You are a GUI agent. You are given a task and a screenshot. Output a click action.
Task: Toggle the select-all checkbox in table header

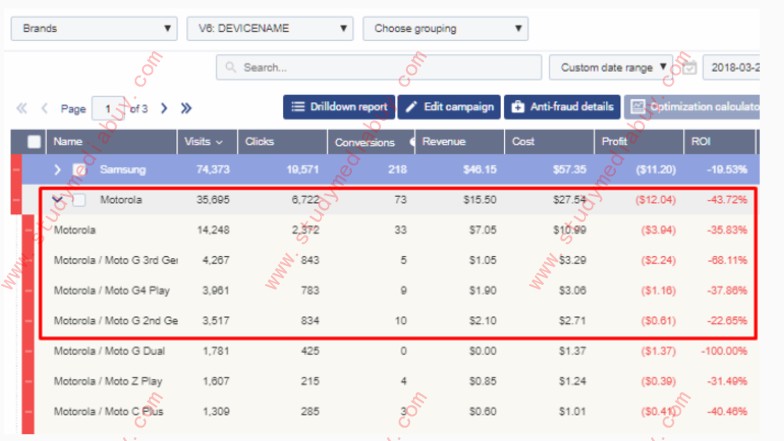34,142
